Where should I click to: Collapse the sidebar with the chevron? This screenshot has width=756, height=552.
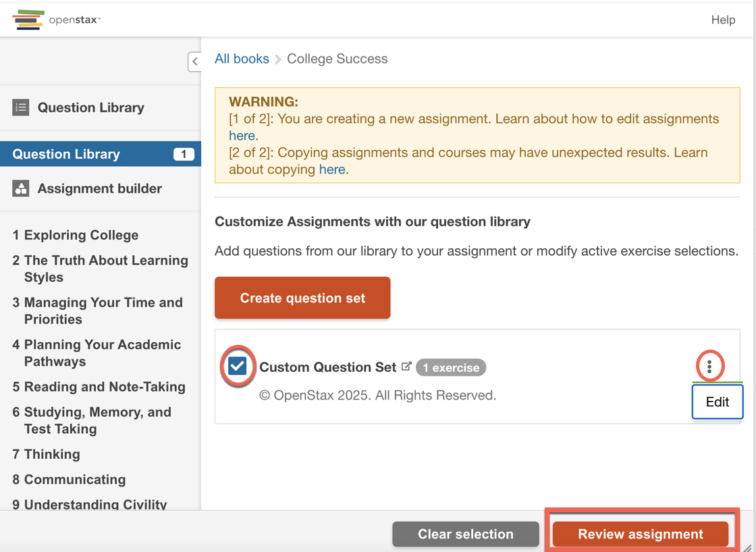click(195, 61)
